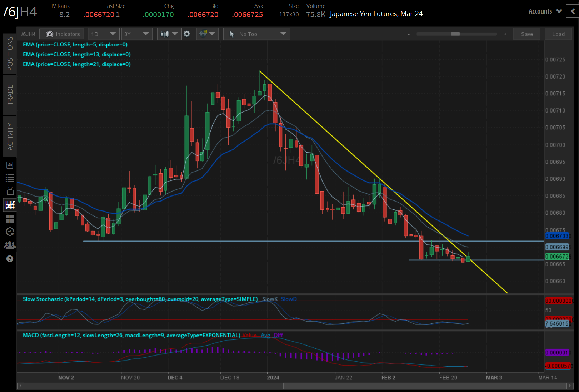
Task: Click the history clock icon in sidebar
Action: pos(10,232)
